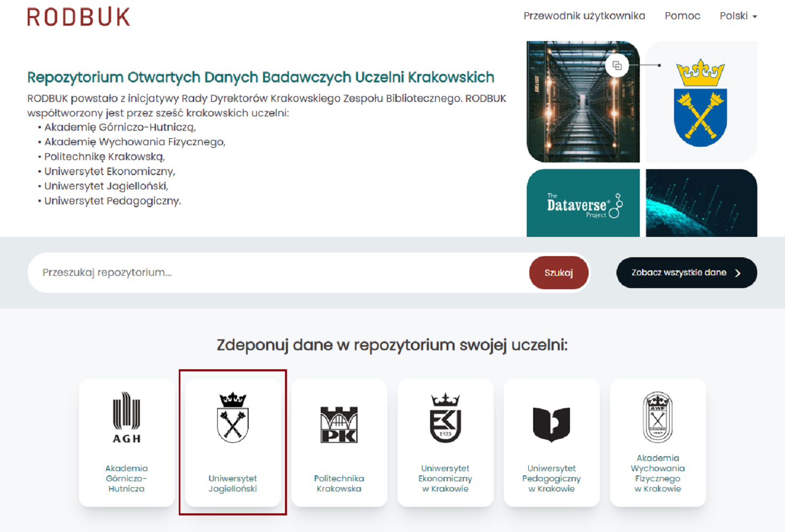Click the blue Jagiellonian crest image
785x532 pixels.
(x=701, y=102)
